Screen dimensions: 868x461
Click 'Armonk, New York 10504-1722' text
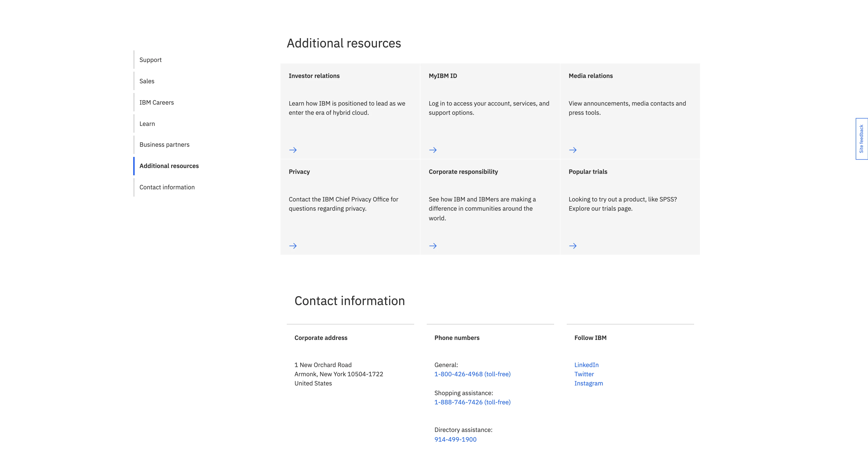(x=339, y=374)
